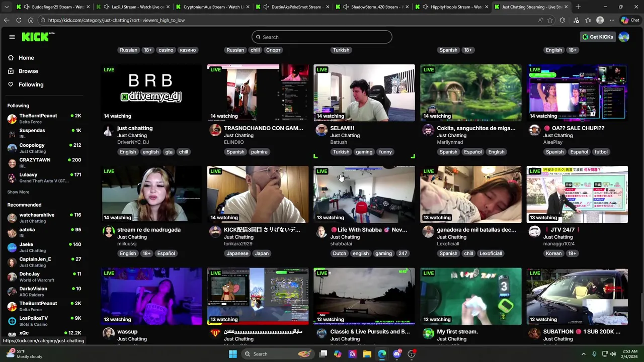Select the gta tag under just cahatting
The image size is (644, 362).
tap(169, 152)
